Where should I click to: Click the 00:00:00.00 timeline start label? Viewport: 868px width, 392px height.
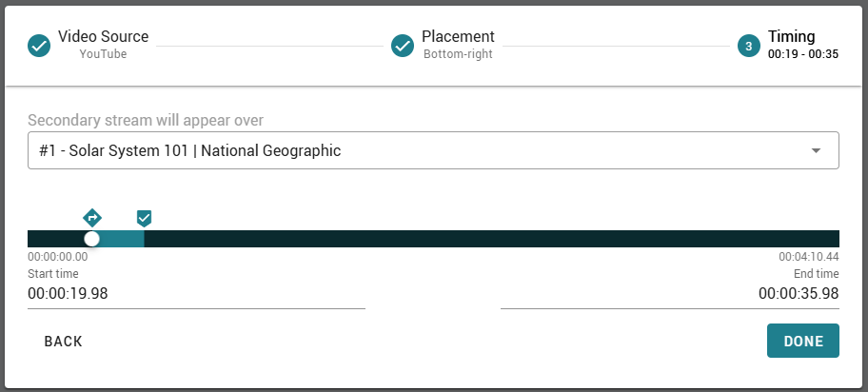click(58, 257)
